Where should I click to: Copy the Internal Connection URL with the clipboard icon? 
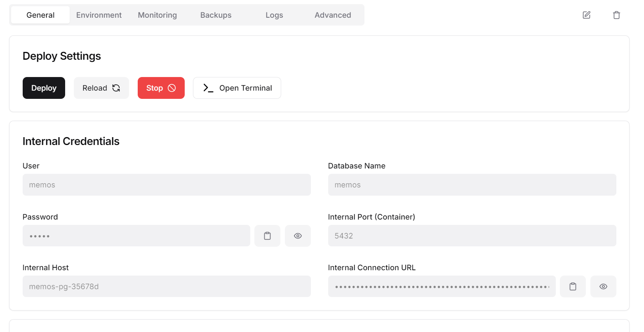[573, 286]
